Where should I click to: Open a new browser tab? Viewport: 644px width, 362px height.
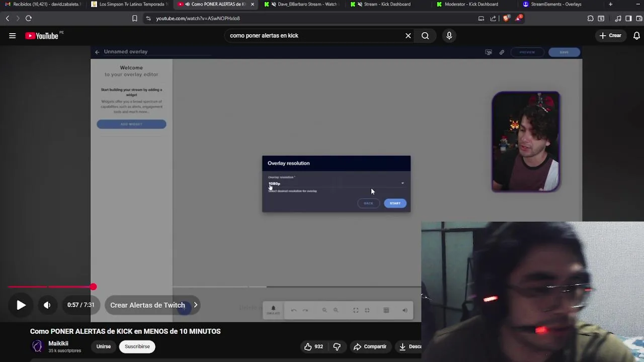click(x=611, y=4)
